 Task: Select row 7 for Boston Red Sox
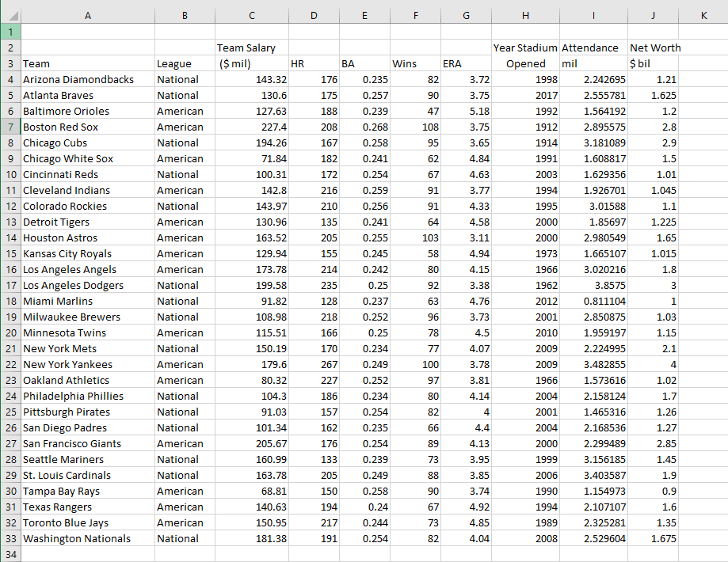click(x=9, y=127)
